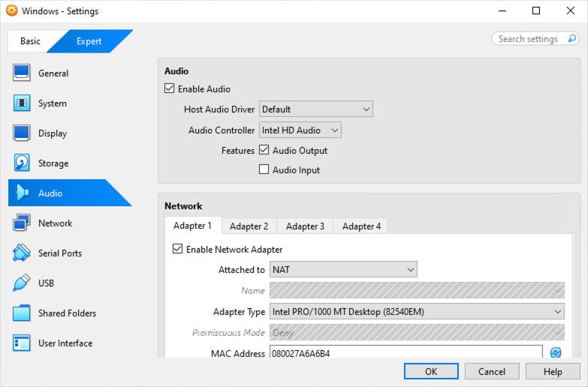Open the General settings monitor icon

(21, 73)
